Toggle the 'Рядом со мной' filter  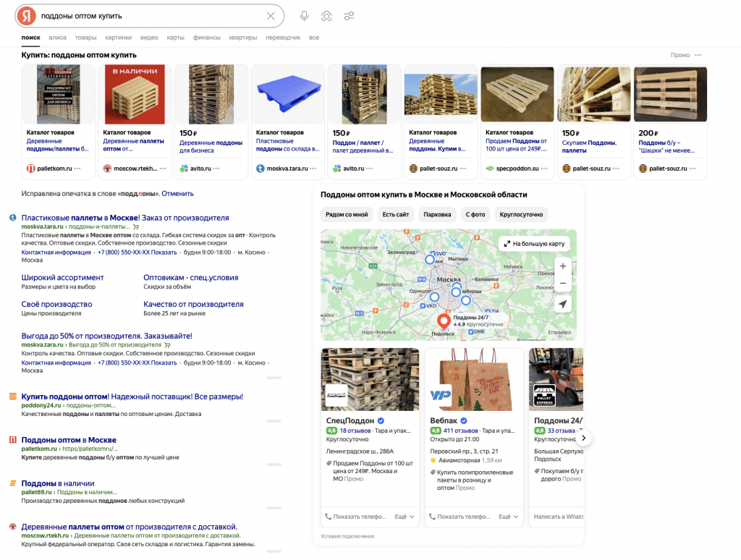[x=346, y=214]
